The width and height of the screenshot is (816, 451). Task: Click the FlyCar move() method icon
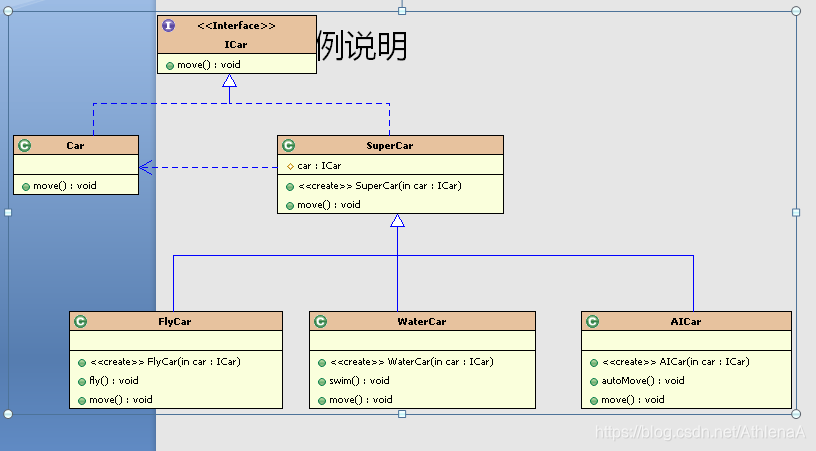pos(82,401)
